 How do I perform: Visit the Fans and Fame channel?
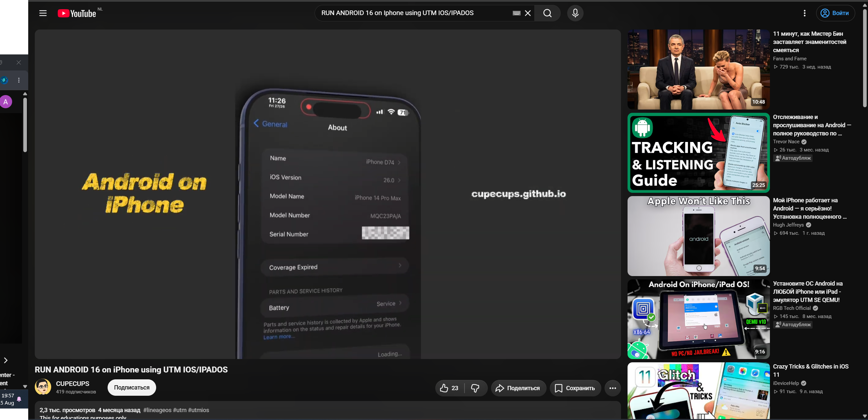point(790,59)
